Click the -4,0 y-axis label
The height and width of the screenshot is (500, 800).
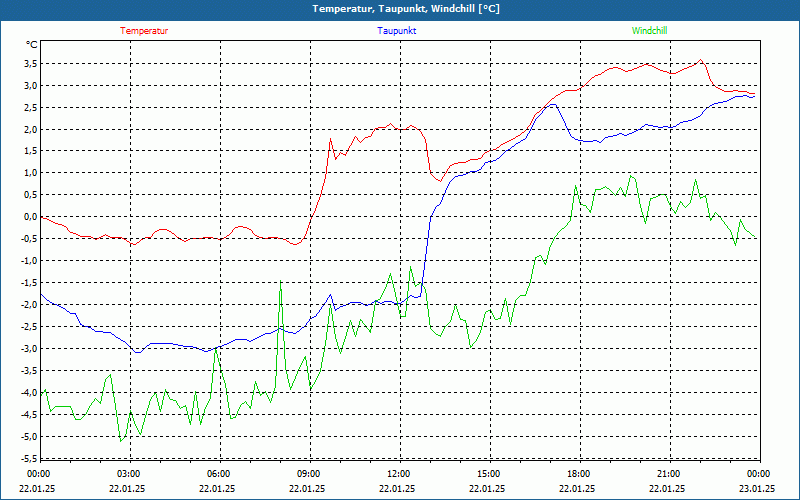tap(29, 393)
